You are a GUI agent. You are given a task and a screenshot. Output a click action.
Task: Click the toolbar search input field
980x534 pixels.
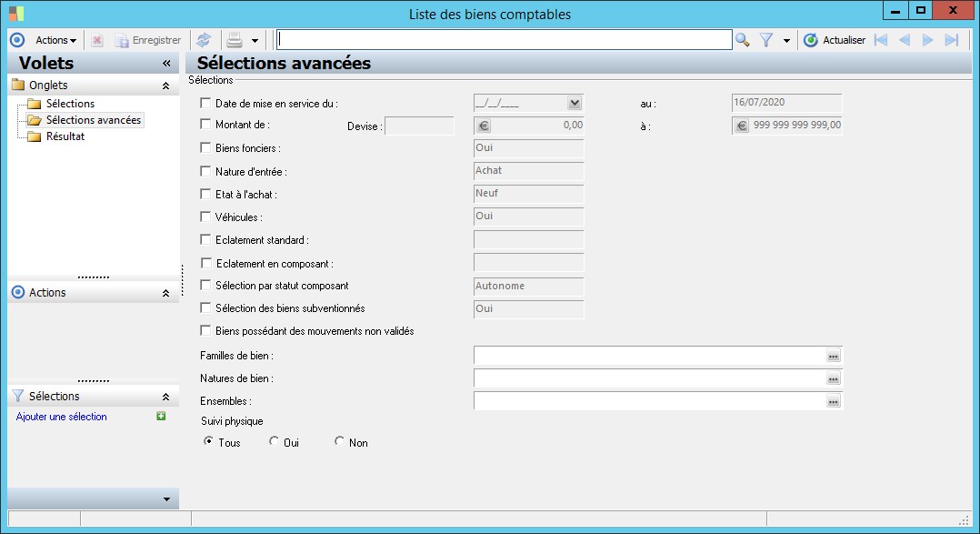(x=505, y=40)
